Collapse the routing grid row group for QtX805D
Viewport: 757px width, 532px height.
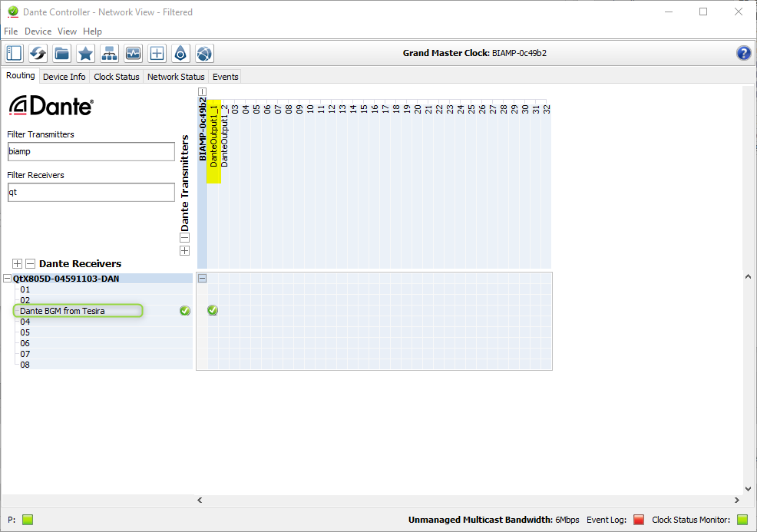(x=202, y=278)
